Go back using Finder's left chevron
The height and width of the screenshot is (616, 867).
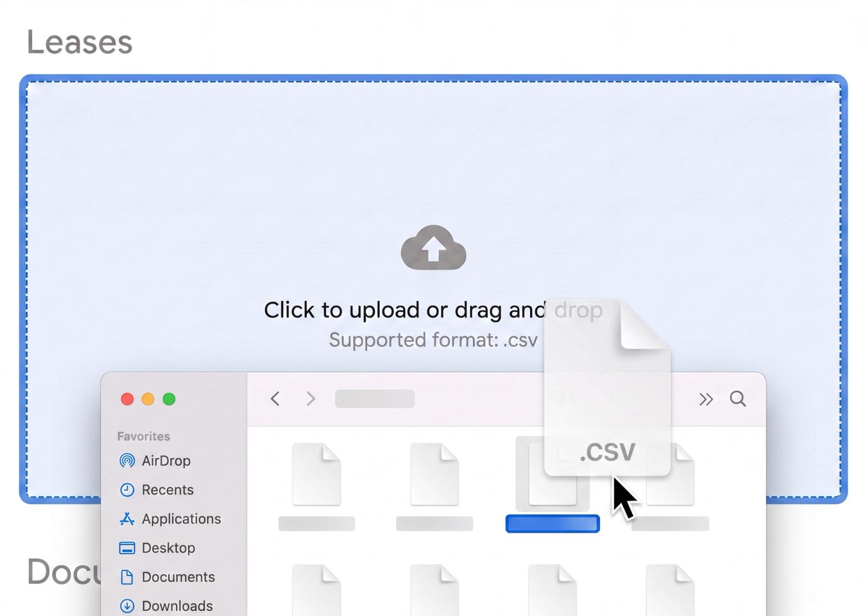tap(275, 399)
